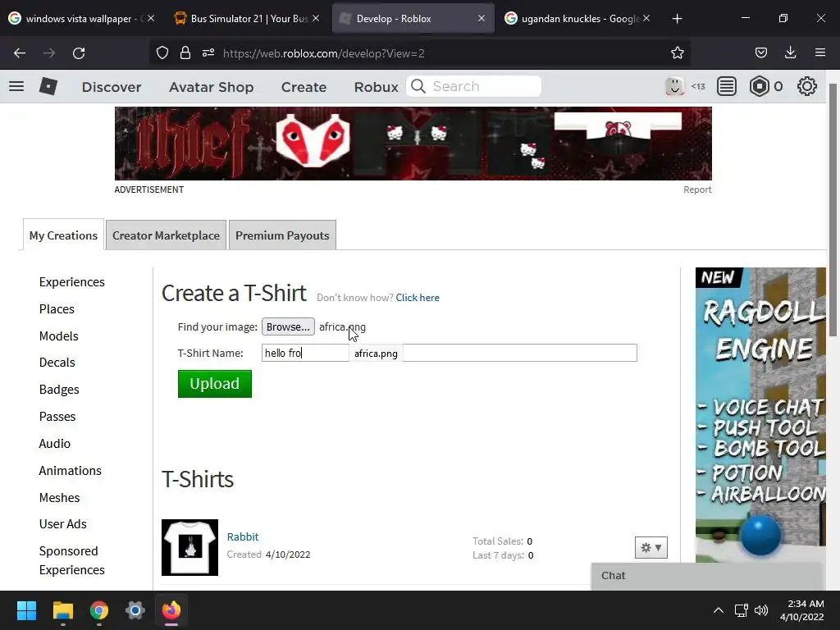Image resolution: width=840 pixels, height=630 pixels.
Task: Close the Bus Simulator 21 tab
Action: click(316, 18)
